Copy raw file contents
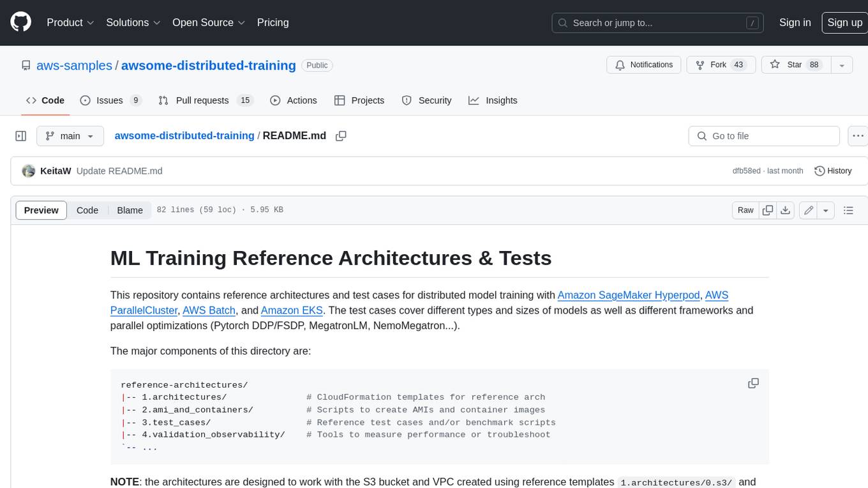 point(768,210)
